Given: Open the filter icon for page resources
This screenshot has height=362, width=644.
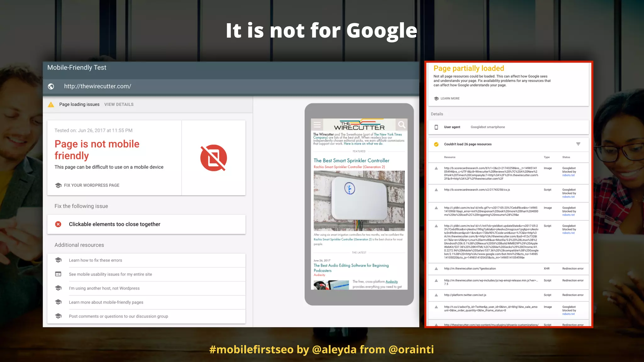Looking at the screenshot, I should tap(578, 144).
